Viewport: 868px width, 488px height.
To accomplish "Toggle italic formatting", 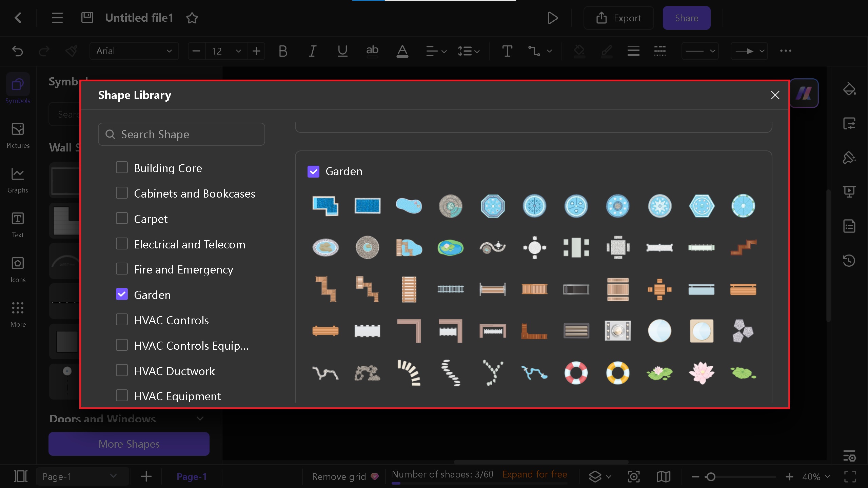I will point(313,51).
